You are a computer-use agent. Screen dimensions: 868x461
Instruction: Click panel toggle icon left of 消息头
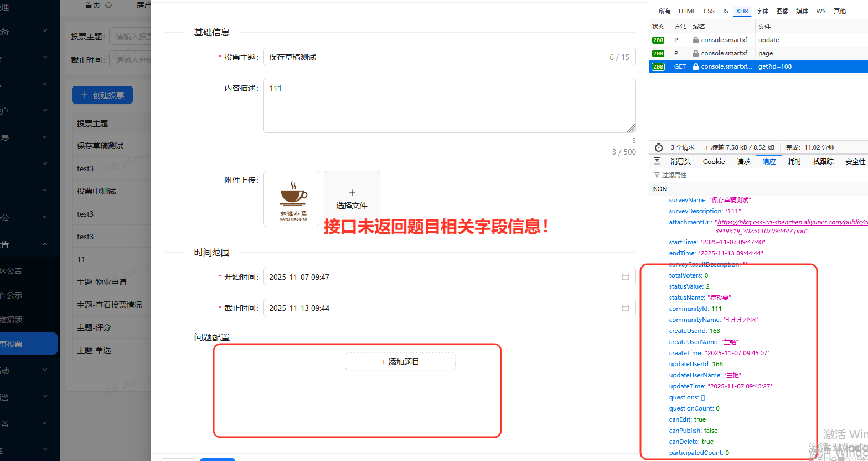(657, 161)
